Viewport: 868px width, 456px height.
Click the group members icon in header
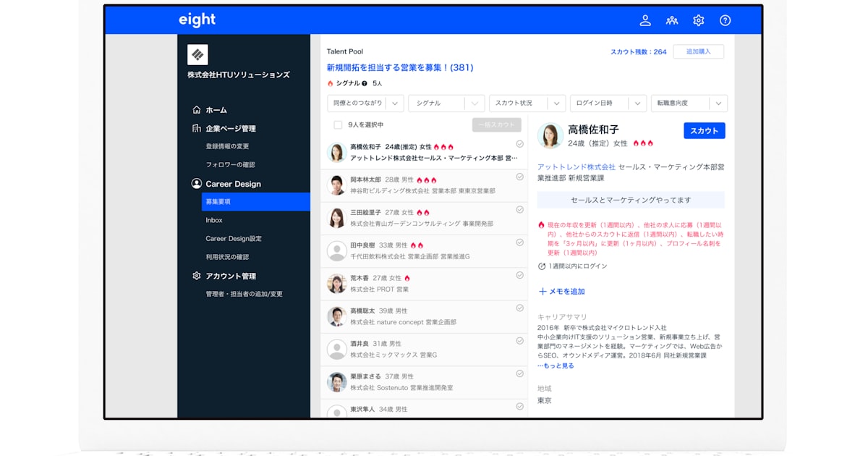[x=672, y=20]
